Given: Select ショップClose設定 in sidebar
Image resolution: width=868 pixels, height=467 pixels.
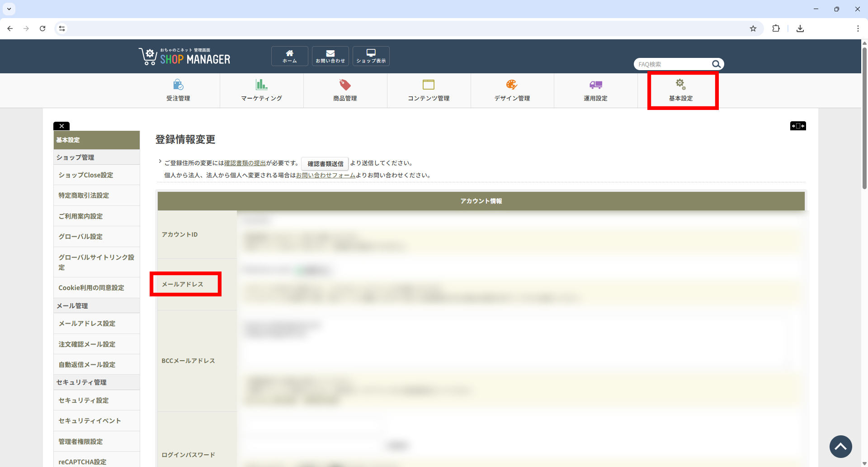Looking at the screenshot, I should pyautogui.click(x=86, y=175).
